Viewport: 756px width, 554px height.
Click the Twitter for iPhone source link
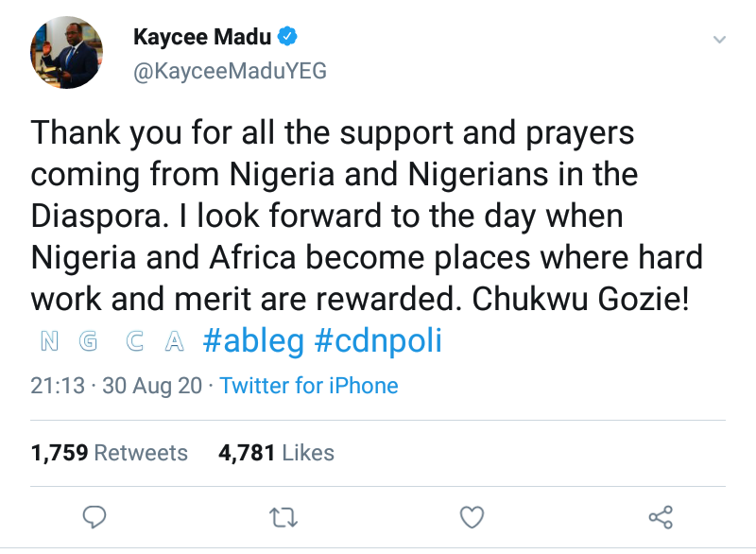pos(309,386)
